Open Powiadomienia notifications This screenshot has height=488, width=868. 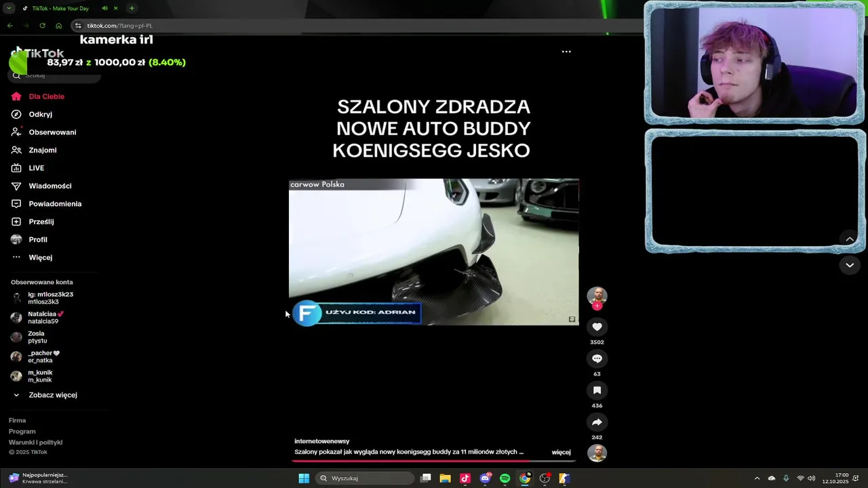46,204
